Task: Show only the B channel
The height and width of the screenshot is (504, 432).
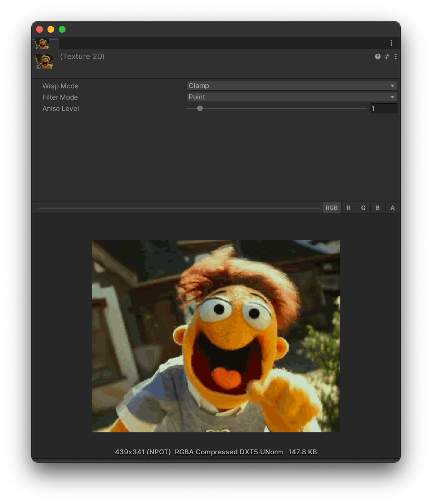Action: point(378,208)
